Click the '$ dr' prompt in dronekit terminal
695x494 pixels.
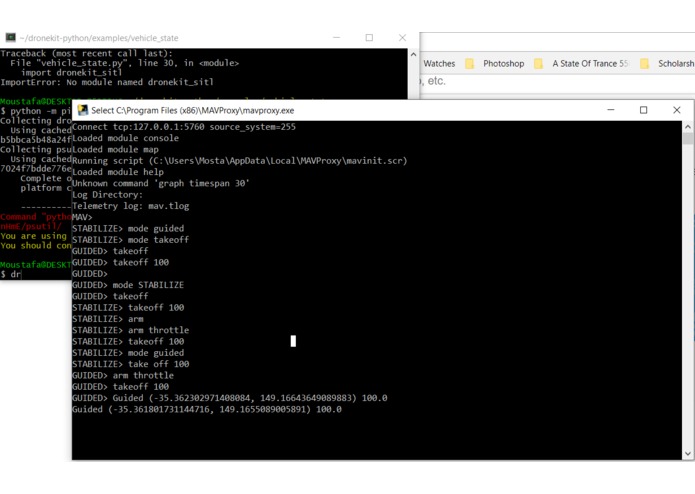pyautogui.click(x=11, y=274)
